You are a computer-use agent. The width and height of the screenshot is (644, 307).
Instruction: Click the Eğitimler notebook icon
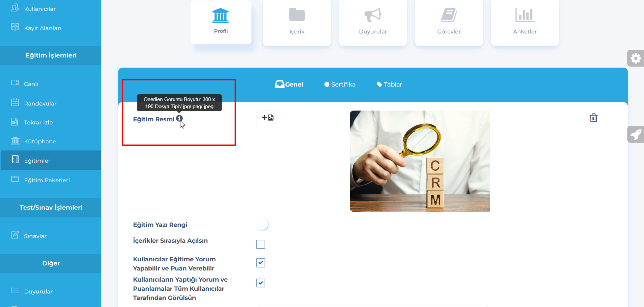pos(15,159)
